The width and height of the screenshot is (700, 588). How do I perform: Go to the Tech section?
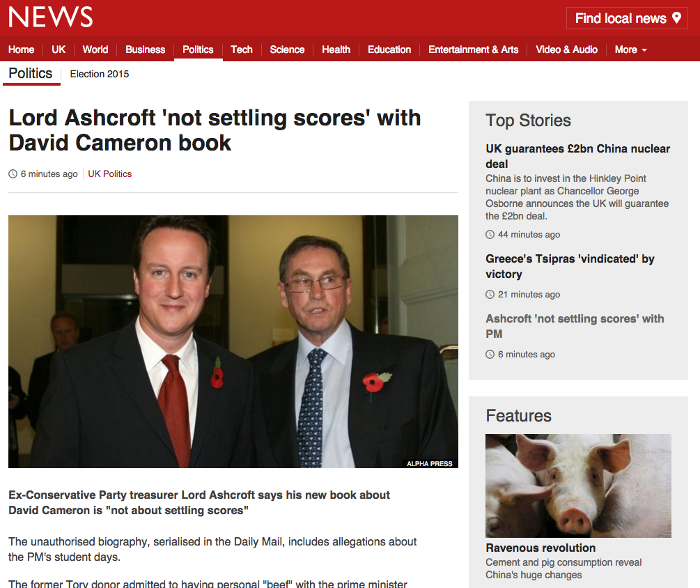tap(242, 49)
